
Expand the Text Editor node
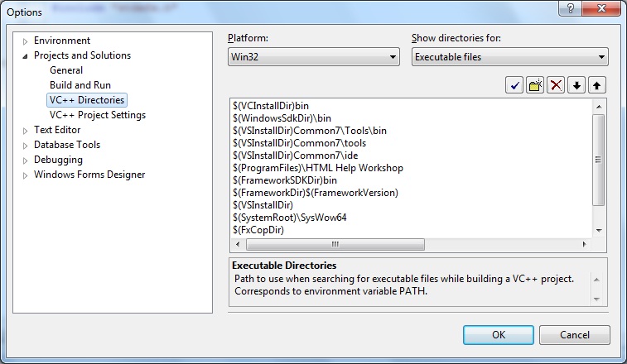click(x=26, y=131)
